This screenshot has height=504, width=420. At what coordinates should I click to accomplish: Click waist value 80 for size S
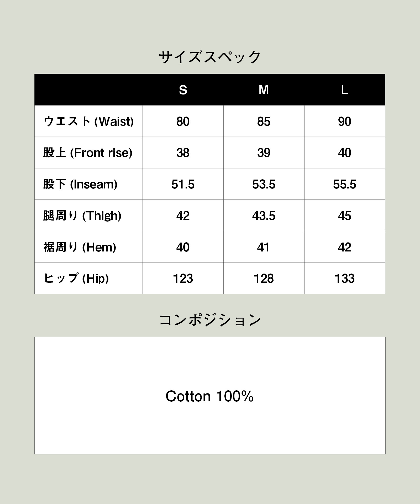point(183,122)
